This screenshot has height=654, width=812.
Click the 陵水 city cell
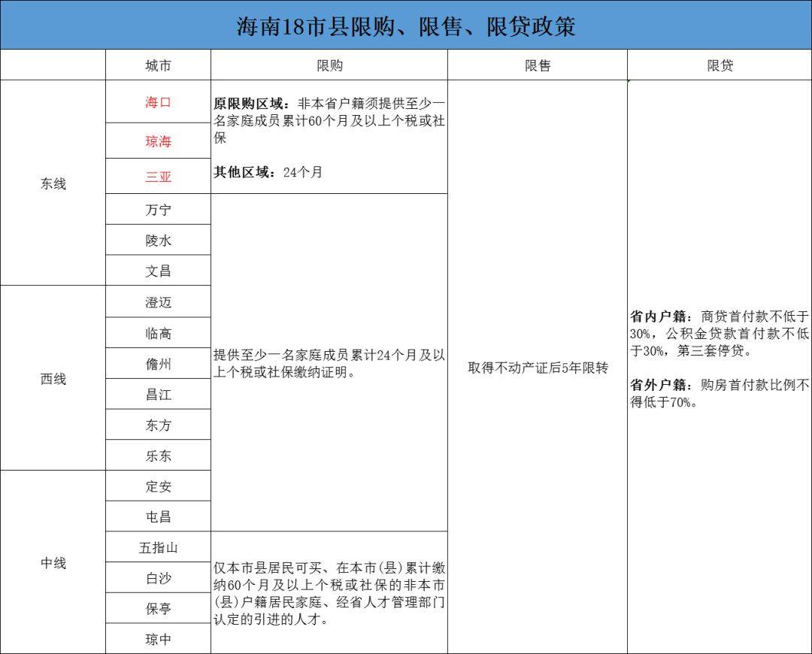tap(159, 240)
